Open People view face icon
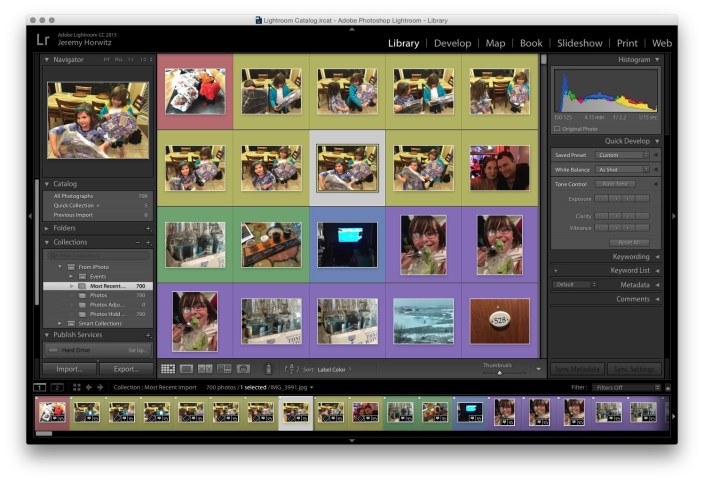 click(243, 369)
